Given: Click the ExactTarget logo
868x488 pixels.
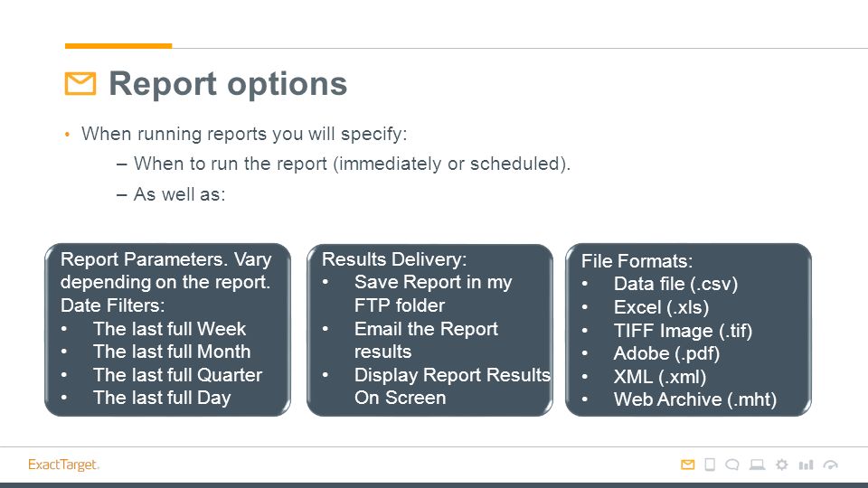Looking at the screenshot, I should point(63,465).
